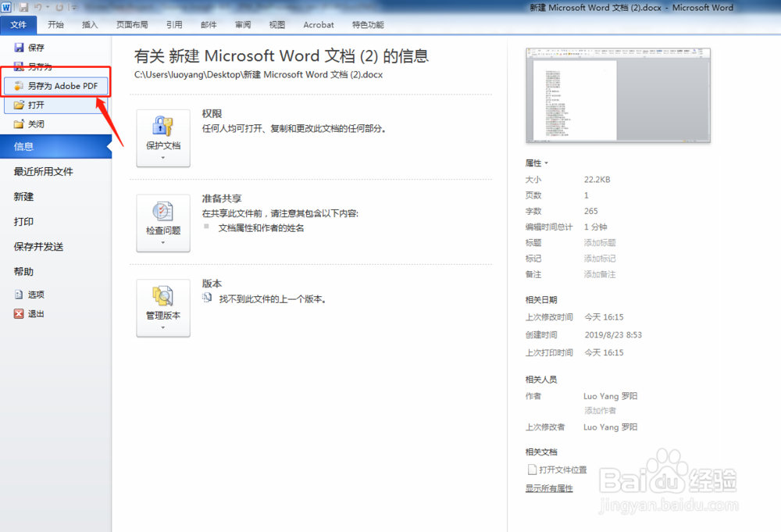This screenshot has height=532, width=781.
Task: Click the Check for Issues (检查问题) icon
Action: [163, 211]
